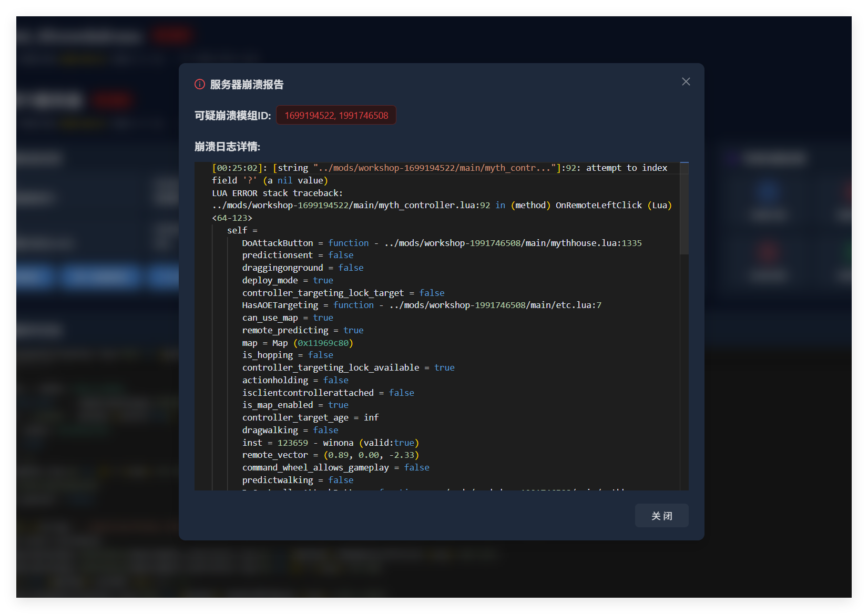Click the HasAOETargeting function line

click(421, 305)
